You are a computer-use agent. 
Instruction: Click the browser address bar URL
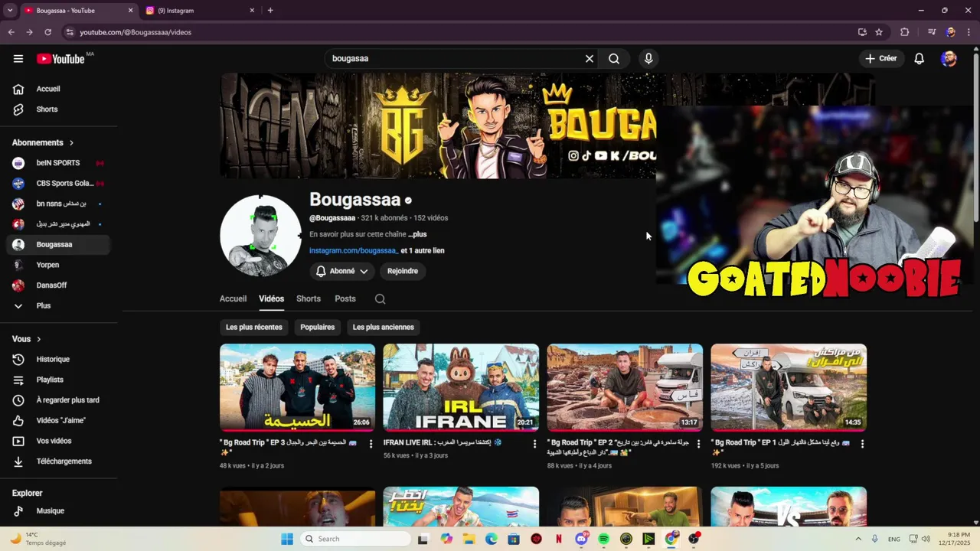pyautogui.click(x=136, y=32)
